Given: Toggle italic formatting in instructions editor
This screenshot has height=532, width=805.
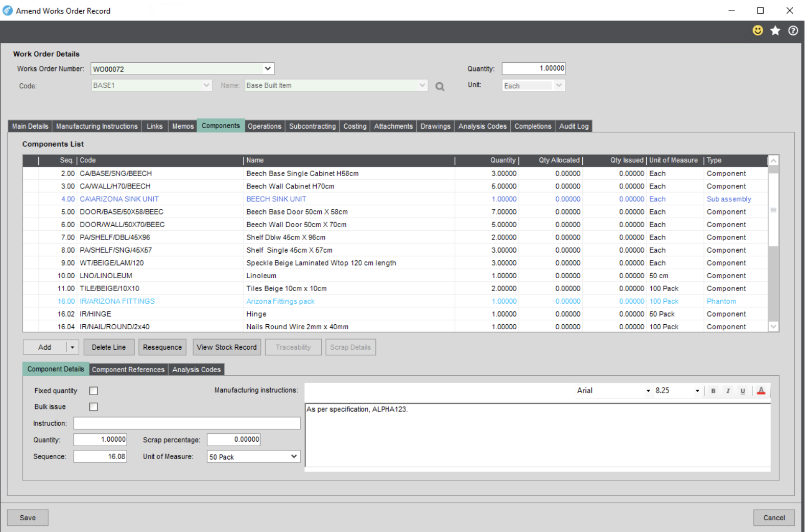Looking at the screenshot, I should [x=728, y=391].
